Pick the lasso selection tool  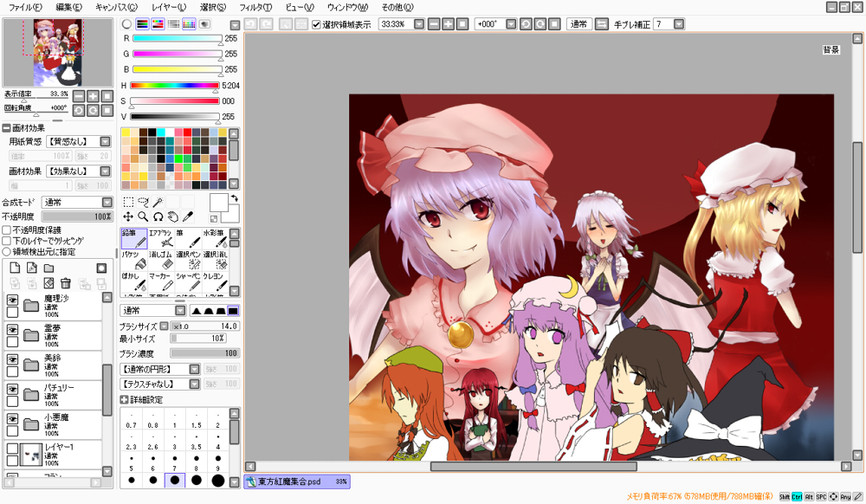tap(143, 202)
